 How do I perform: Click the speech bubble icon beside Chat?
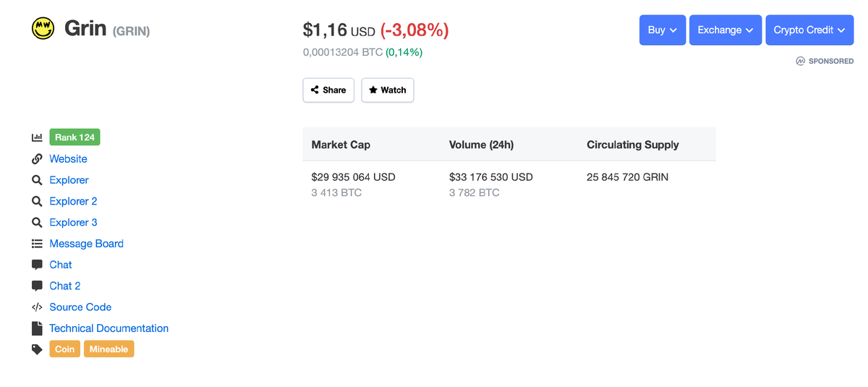tap(37, 265)
